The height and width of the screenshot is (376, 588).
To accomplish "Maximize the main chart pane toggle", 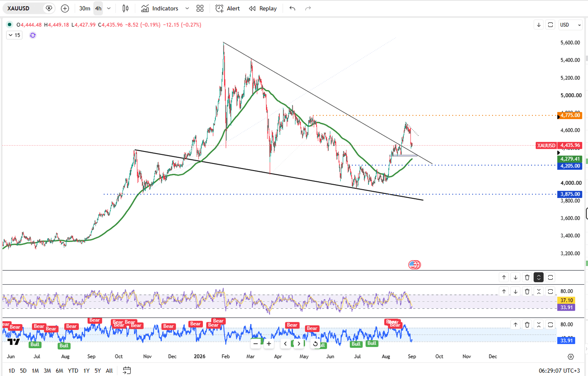I will (x=539, y=277).
